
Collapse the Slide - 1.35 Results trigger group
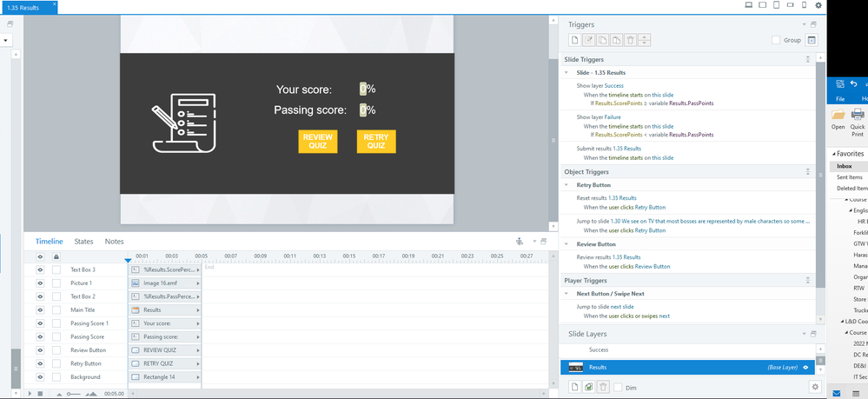point(567,73)
